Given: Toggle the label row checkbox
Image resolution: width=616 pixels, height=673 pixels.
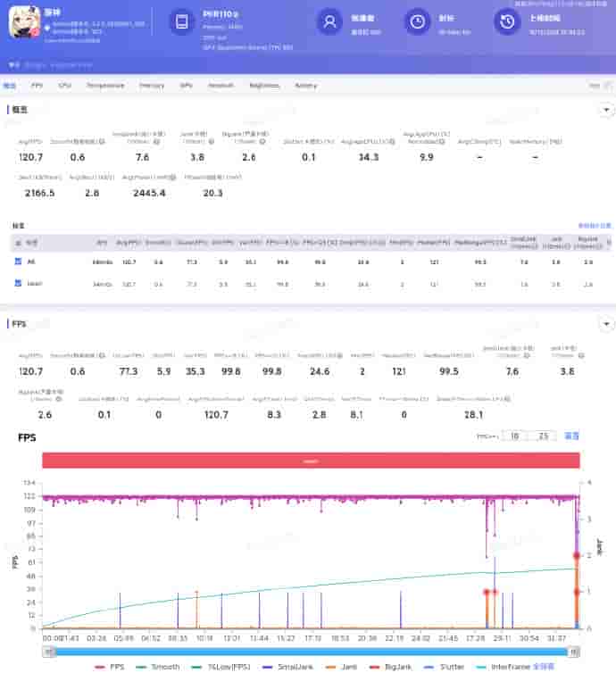Looking at the screenshot, I should pos(19,283).
